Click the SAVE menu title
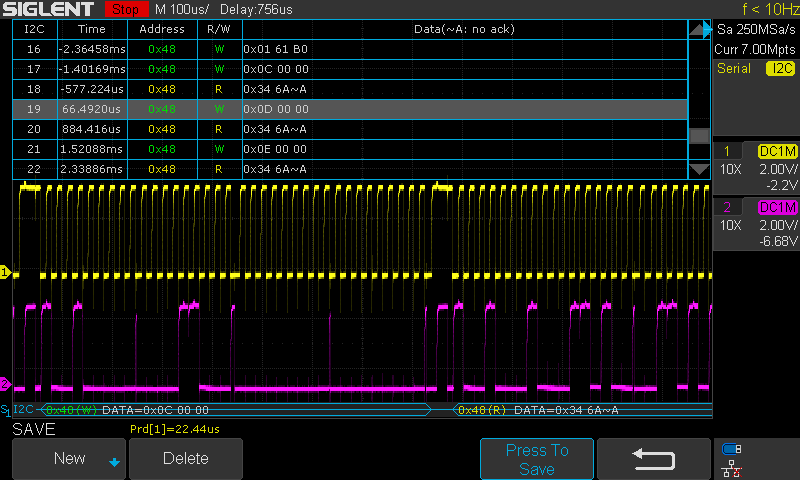800x480 pixels. (x=34, y=430)
